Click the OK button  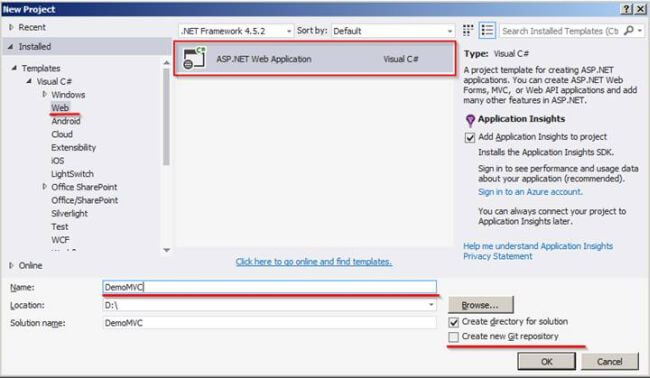546,361
